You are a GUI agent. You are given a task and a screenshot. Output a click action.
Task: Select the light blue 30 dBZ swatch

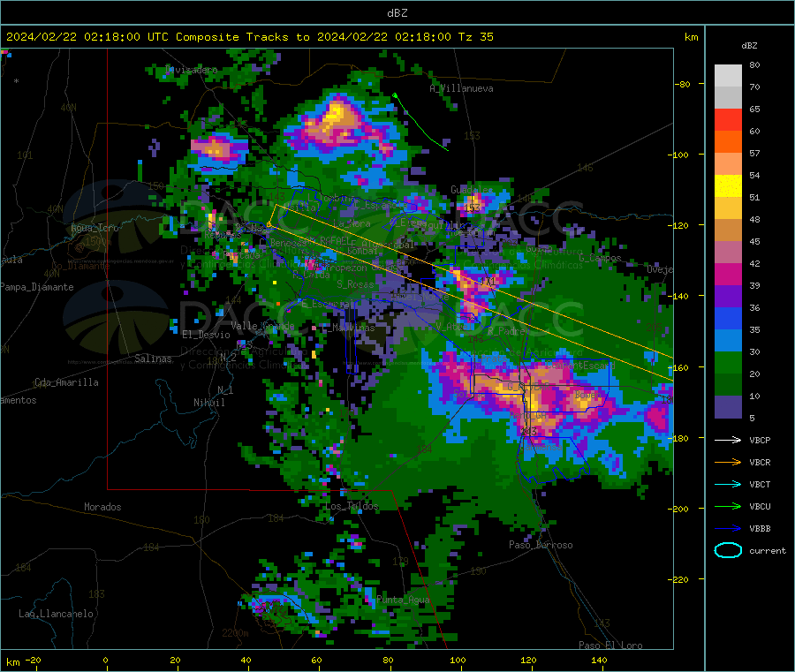pyautogui.click(x=728, y=341)
